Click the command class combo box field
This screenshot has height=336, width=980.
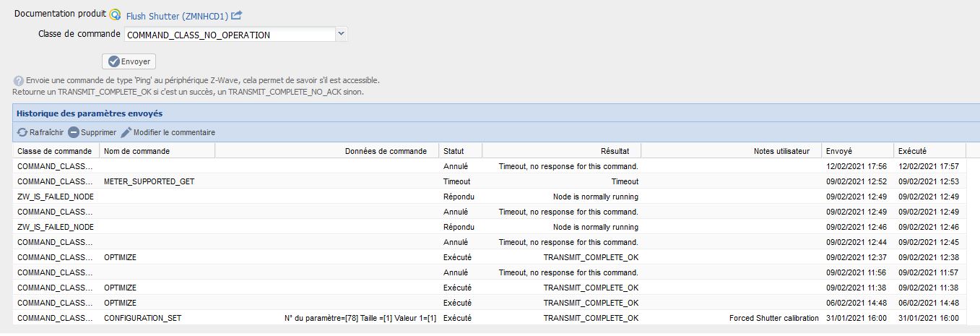pos(230,34)
